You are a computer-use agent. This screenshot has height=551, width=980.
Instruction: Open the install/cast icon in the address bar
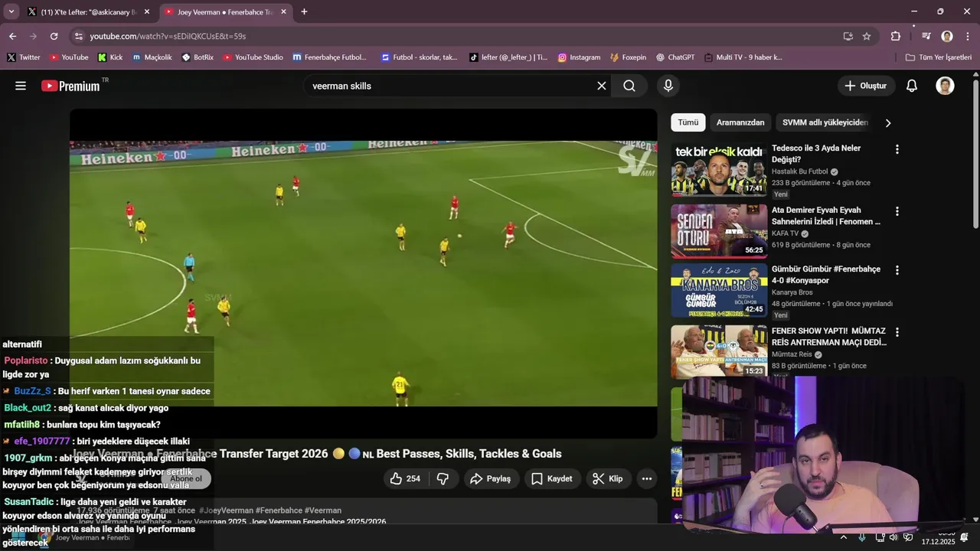click(848, 36)
